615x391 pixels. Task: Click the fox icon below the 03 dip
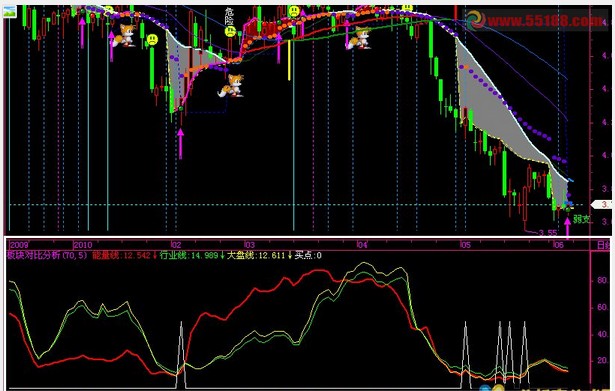231,85
